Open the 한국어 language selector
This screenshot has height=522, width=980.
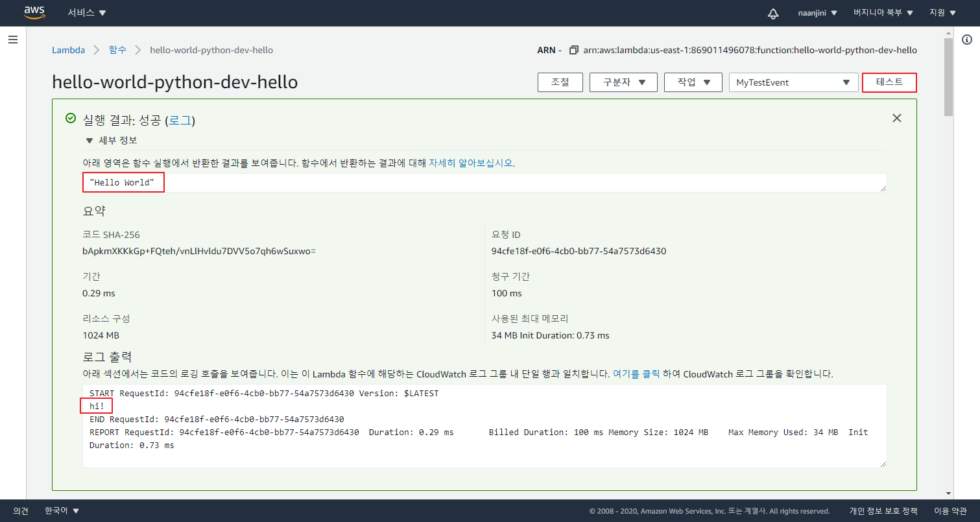click(x=62, y=511)
